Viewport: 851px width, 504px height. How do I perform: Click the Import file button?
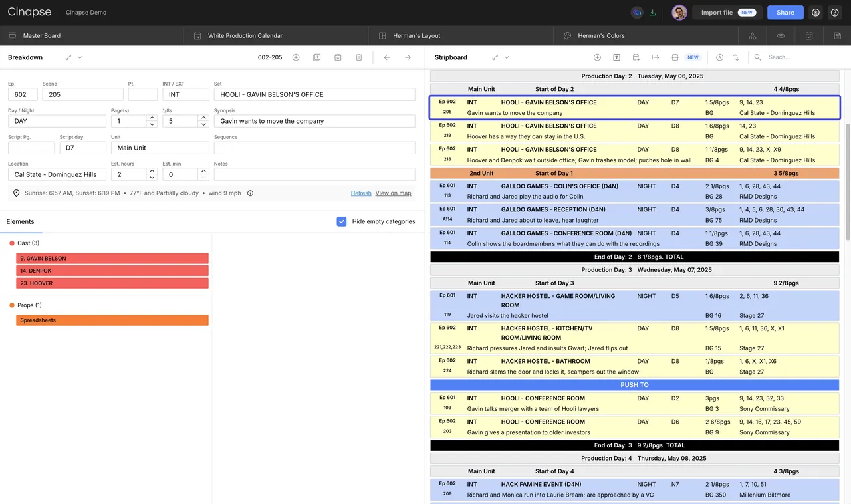tap(727, 13)
